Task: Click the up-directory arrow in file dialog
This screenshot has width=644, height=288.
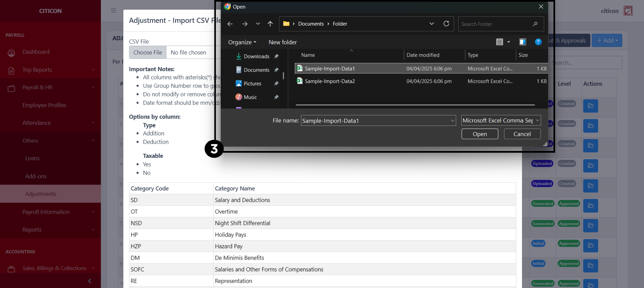Action: click(x=270, y=24)
